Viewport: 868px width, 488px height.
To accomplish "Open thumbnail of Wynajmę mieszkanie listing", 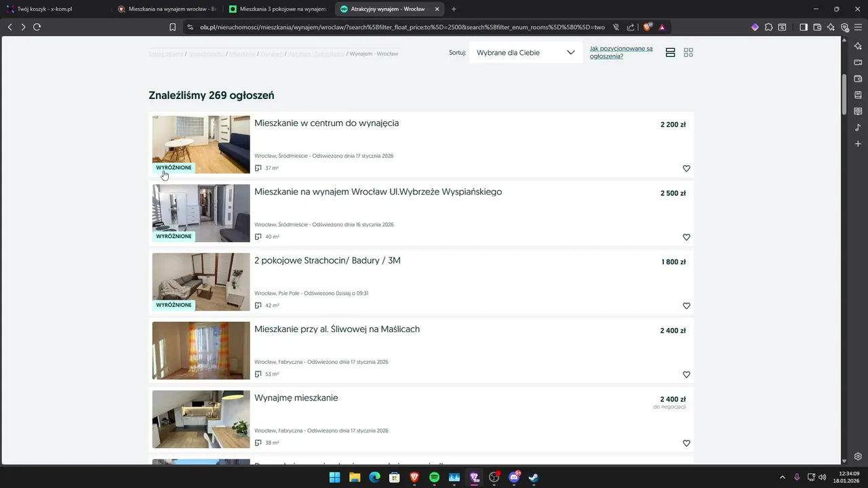I will coord(201,419).
